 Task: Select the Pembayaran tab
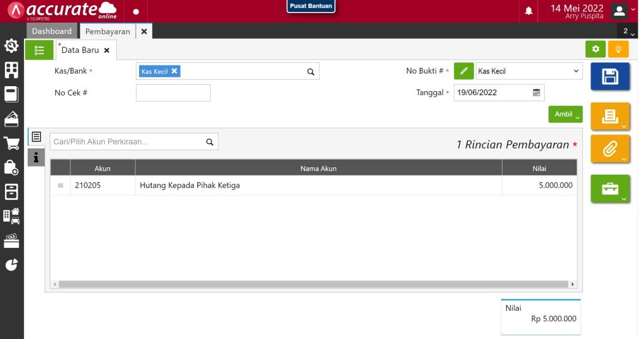108,31
